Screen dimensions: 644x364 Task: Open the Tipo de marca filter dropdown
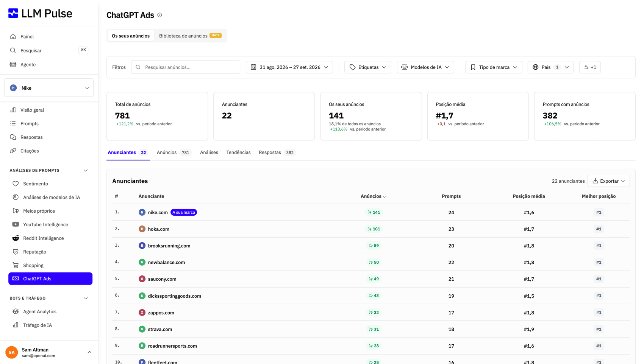coord(494,67)
